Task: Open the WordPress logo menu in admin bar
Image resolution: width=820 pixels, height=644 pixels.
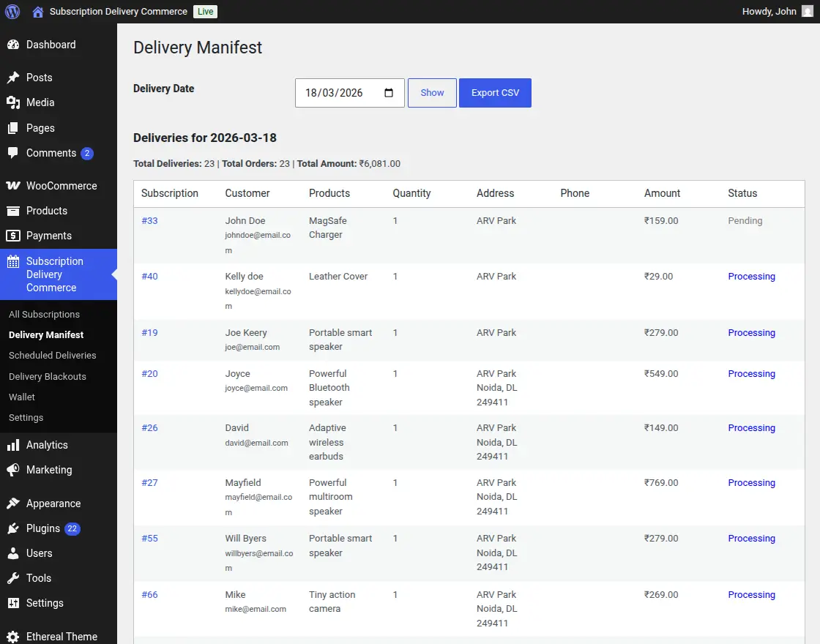Action: point(12,11)
